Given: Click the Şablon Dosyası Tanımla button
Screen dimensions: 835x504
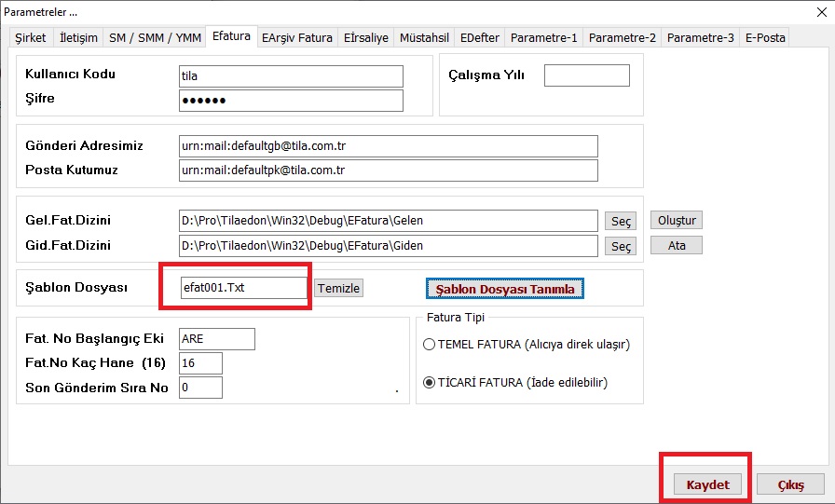Looking at the screenshot, I should 505,289.
